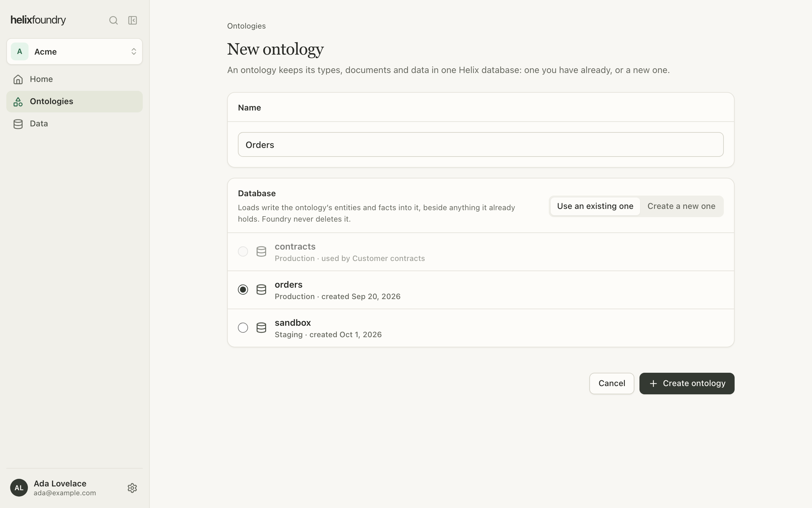Image resolution: width=812 pixels, height=508 pixels.
Task: Click the Ontologies shapes icon
Action: tap(18, 102)
